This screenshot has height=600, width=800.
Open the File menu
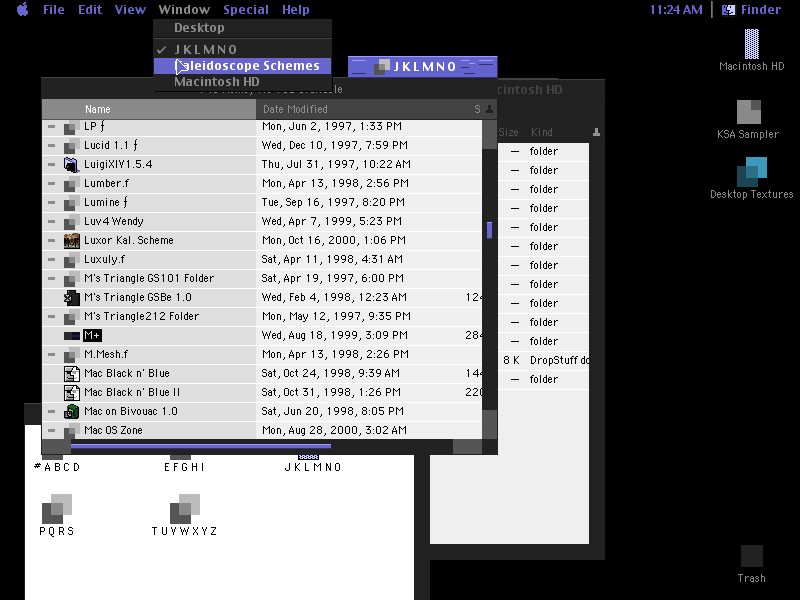pyautogui.click(x=54, y=9)
